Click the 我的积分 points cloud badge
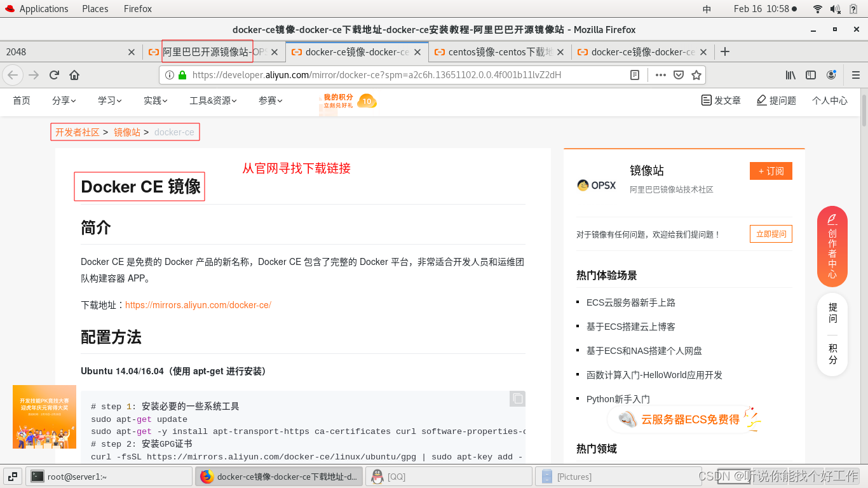Viewport: 868px width, 488px height. click(349, 100)
